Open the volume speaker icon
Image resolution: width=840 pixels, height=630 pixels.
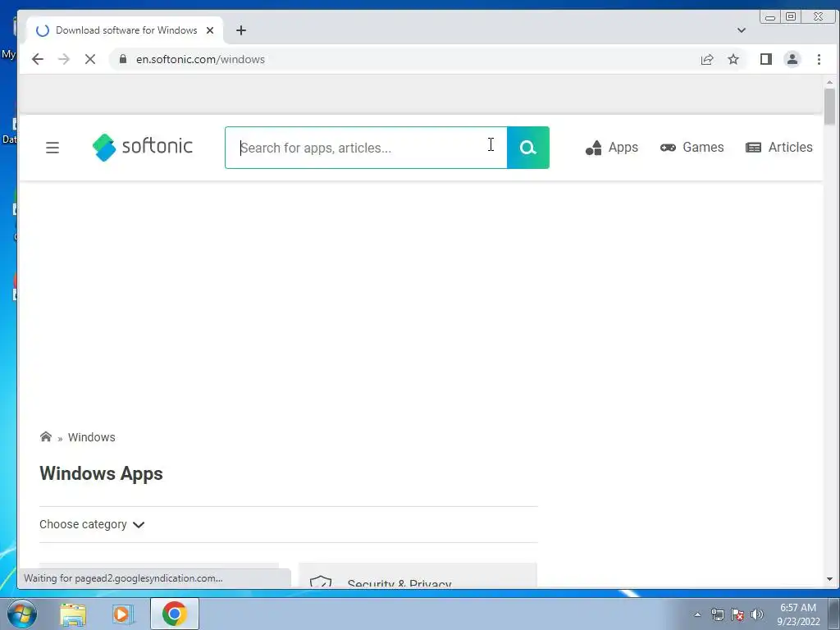[757, 614]
